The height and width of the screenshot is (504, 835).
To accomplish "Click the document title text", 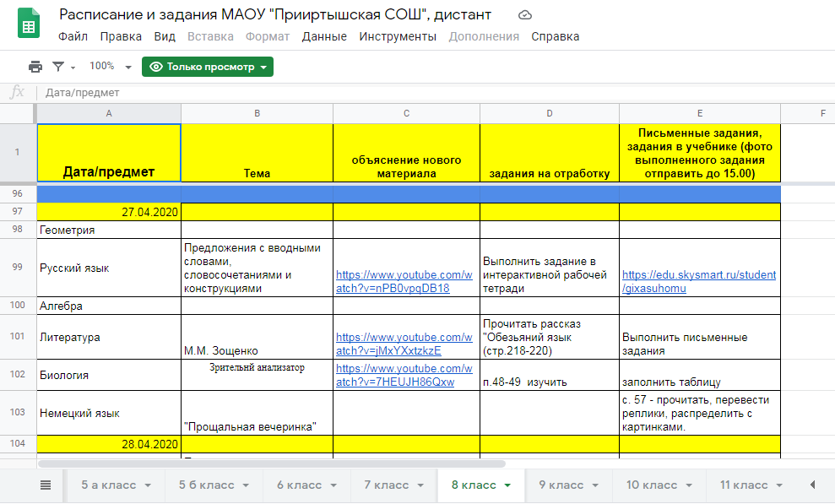I will pyautogui.click(x=274, y=14).
